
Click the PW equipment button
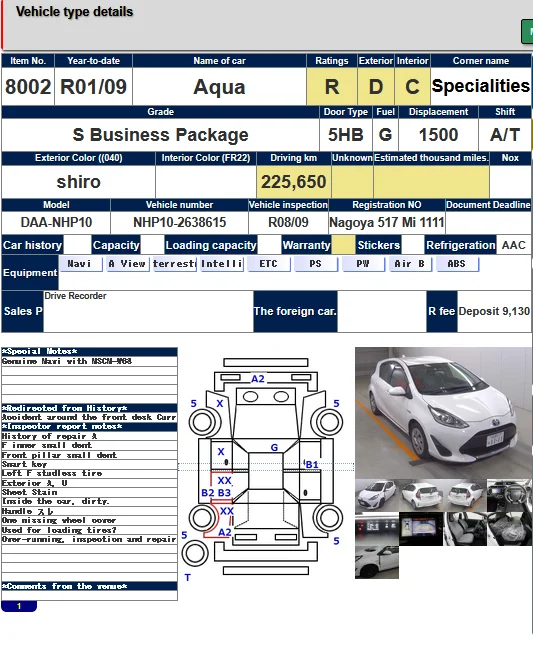click(x=363, y=264)
